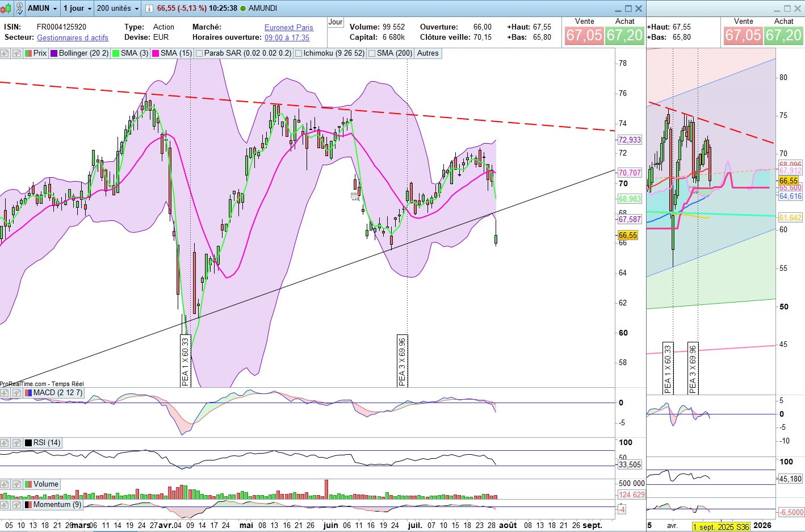Move the Momentum panel down with arrow icon
Image resolution: width=805 pixels, height=532 pixels.
5,505
